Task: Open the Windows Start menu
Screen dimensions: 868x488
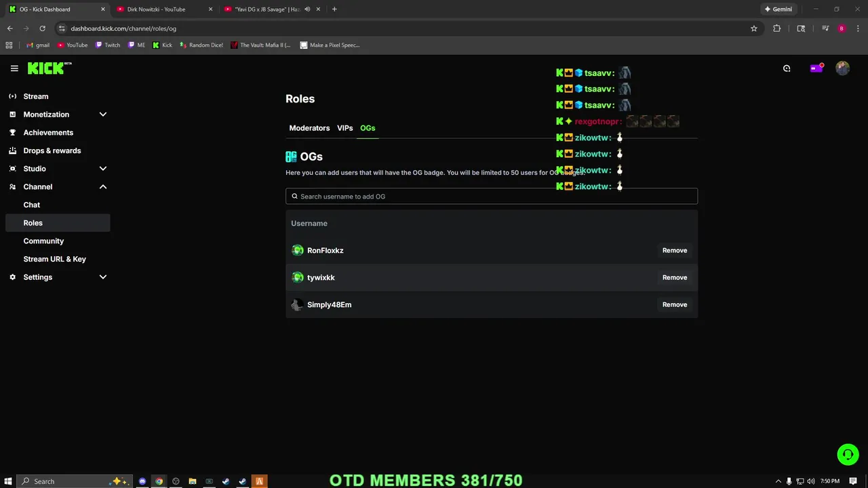Action: tap(8, 481)
